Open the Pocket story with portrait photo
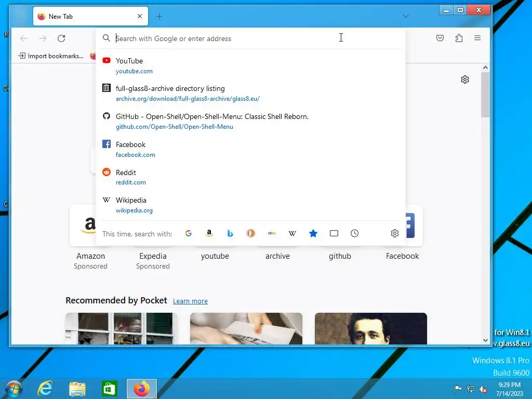Screen dimensions: 532x399 tap(371, 328)
